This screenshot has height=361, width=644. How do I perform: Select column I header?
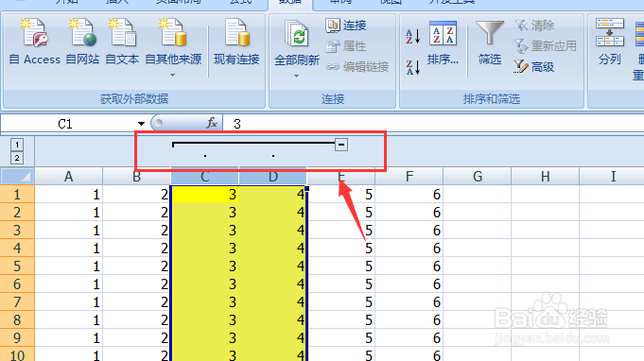click(x=612, y=177)
